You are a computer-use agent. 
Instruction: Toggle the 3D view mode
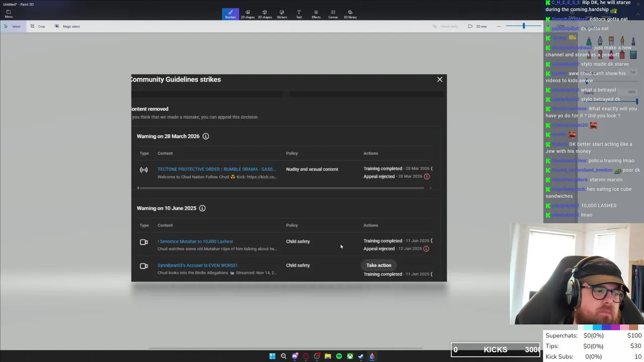(477, 26)
